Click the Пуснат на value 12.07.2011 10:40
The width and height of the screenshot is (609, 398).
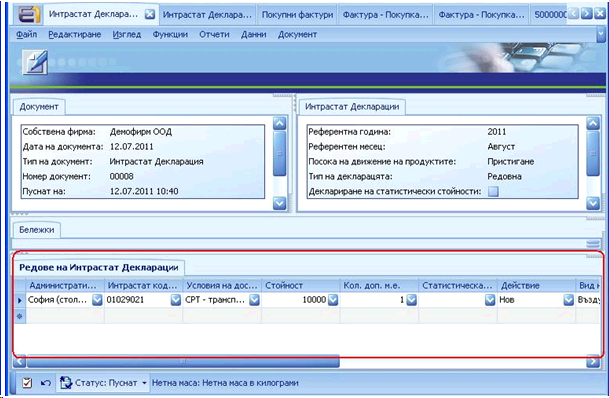[144, 191]
